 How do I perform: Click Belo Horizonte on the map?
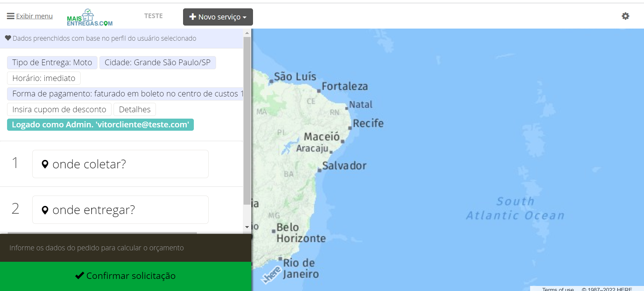point(301,233)
